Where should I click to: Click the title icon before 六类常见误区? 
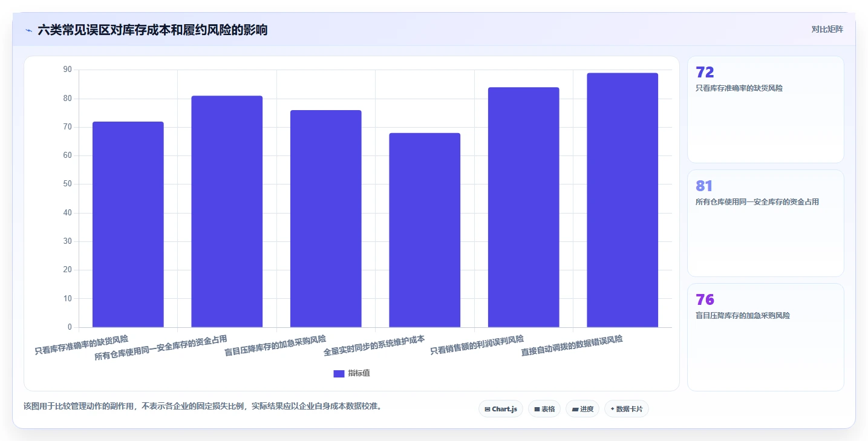28,30
